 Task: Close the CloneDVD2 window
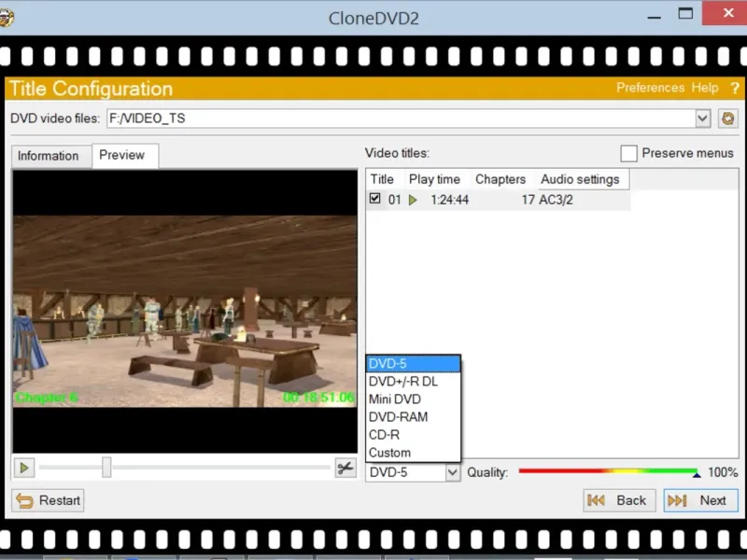pyautogui.click(x=726, y=13)
